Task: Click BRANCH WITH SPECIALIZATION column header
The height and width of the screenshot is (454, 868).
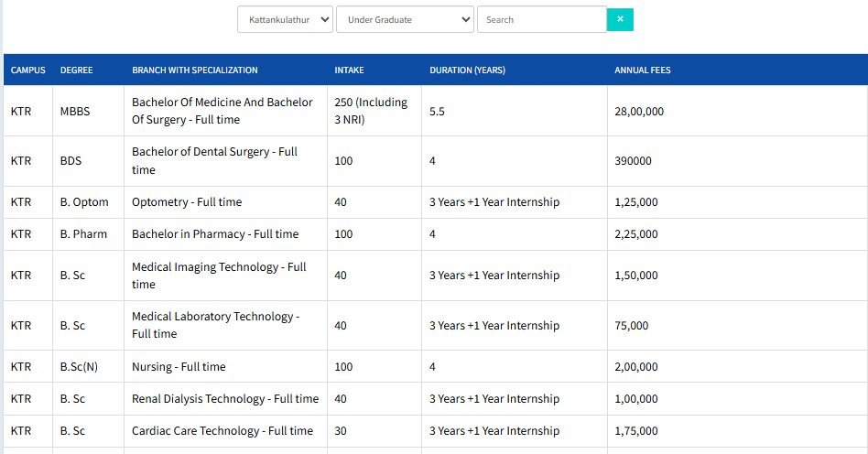Action: point(195,70)
